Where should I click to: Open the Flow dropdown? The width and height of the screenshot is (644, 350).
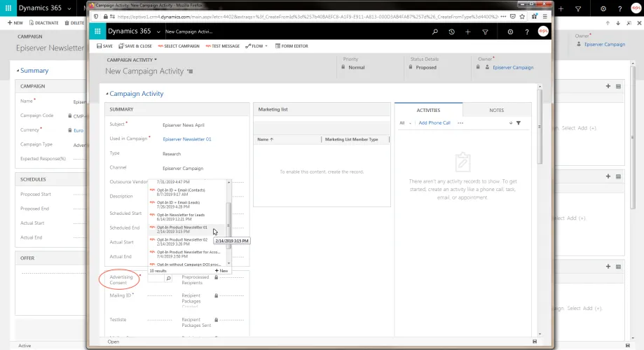(256, 46)
